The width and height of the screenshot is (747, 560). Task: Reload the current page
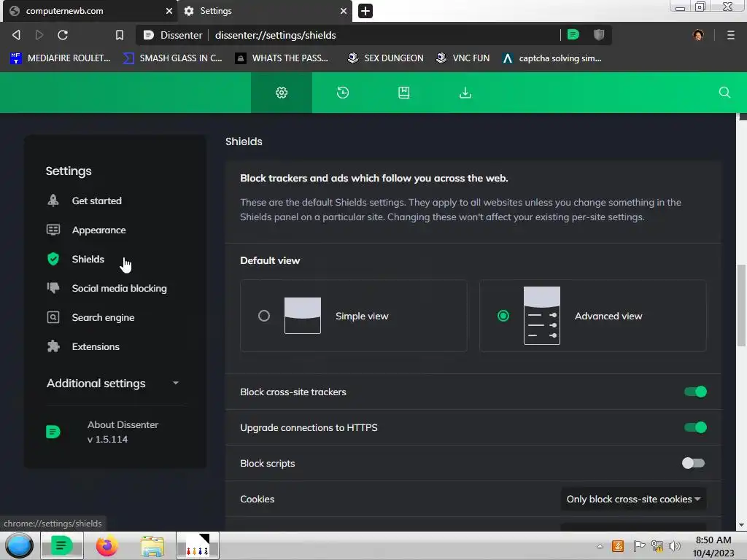pyautogui.click(x=63, y=35)
